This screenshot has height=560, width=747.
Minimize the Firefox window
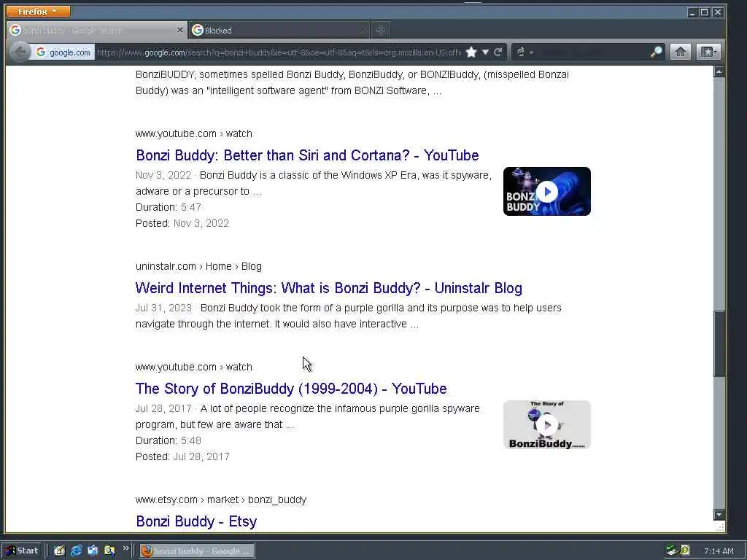(x=692, y=12)
